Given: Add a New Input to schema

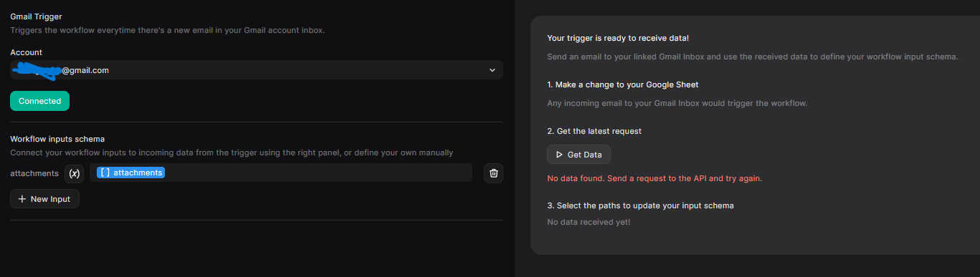Looking at the screenshot, I should 44,199.
